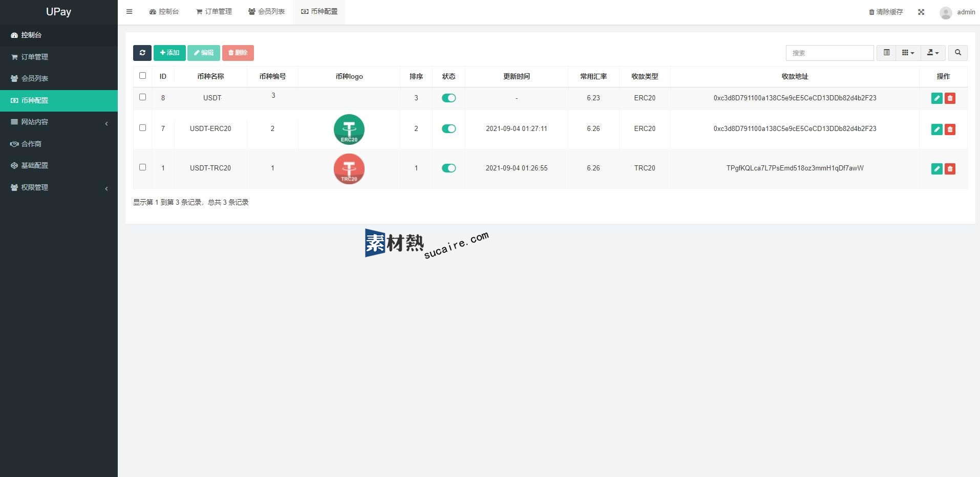Open 会员列表 in the sidebar
This screenshot has height=477, width=980.
pyautogui.click(x=59, y=78)
